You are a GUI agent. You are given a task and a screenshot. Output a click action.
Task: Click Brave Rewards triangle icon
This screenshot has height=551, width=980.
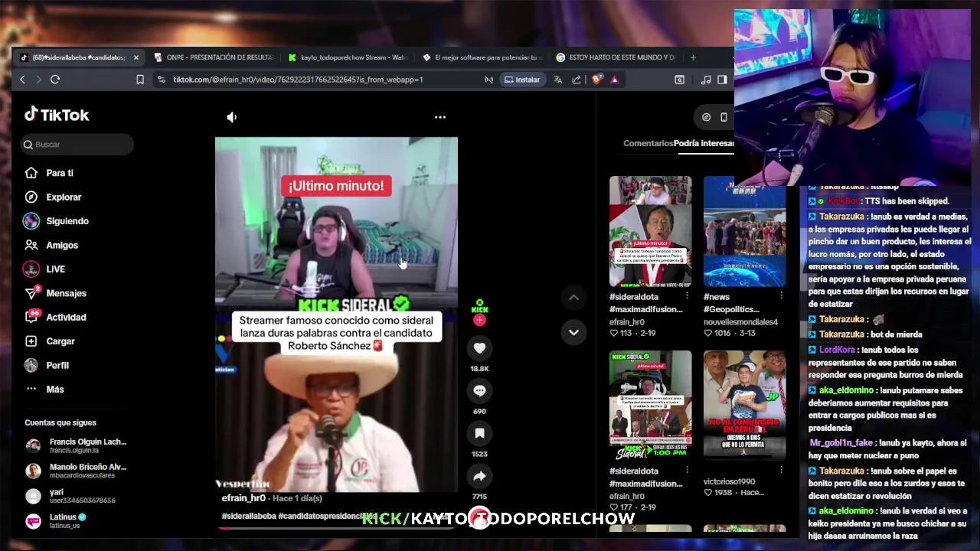[x=614, y=80]
